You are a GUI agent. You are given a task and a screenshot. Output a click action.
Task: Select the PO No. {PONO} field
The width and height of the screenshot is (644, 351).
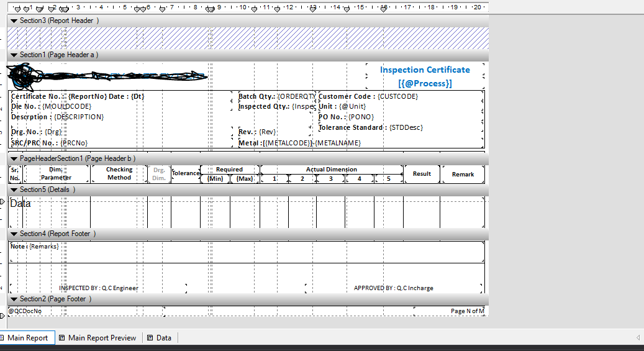coord(346,117)
